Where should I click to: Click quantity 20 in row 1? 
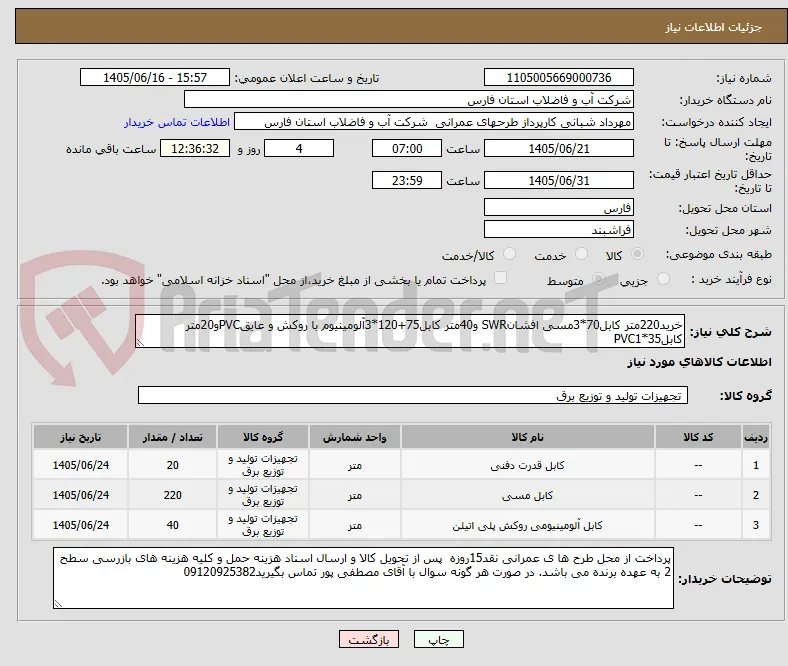pyautogui.click(x=172, y=465)
